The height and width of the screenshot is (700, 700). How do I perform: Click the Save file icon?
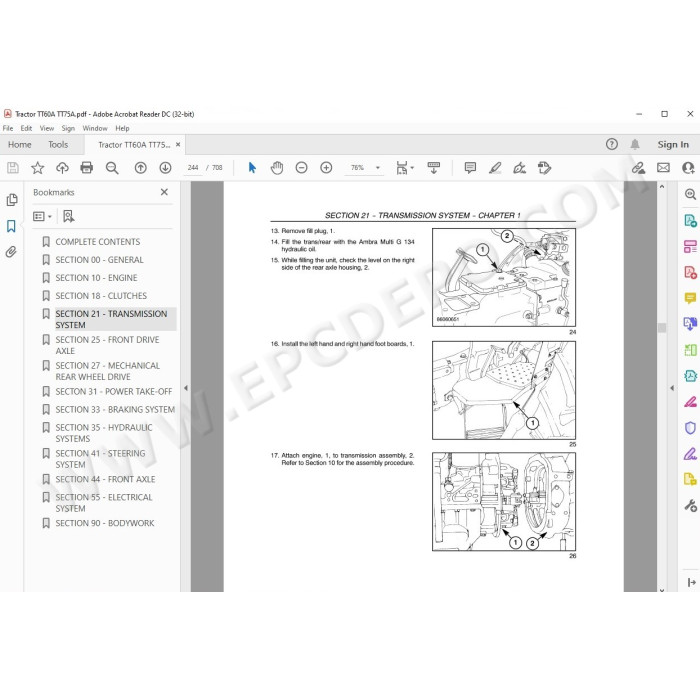point(12,168)
